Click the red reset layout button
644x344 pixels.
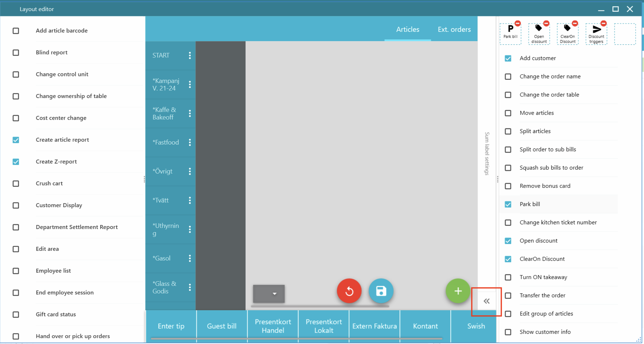[x=349, y=291]
